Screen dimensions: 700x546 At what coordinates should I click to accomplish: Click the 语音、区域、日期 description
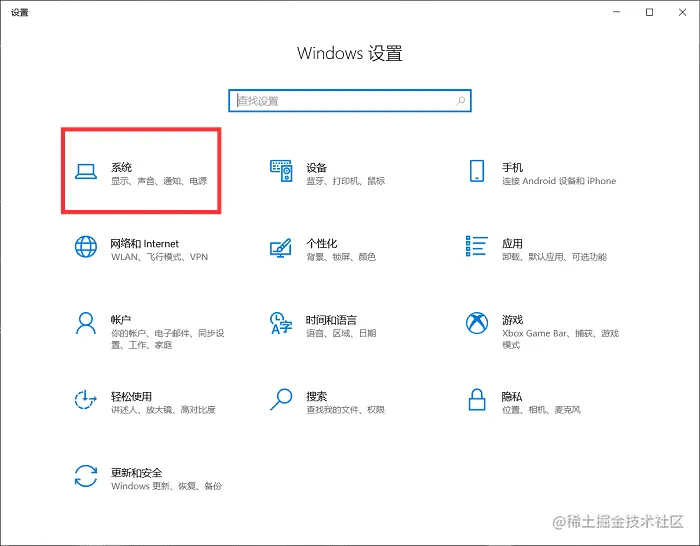click(x=341, y=333)
